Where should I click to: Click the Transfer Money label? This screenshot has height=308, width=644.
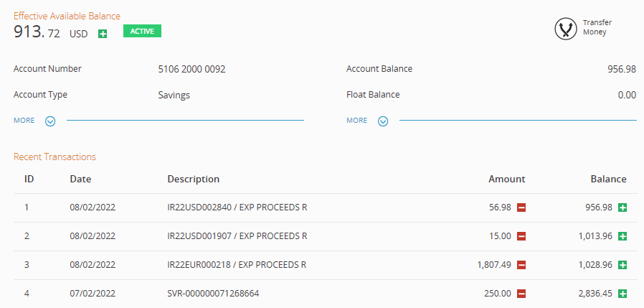click(x=597, y=28)
